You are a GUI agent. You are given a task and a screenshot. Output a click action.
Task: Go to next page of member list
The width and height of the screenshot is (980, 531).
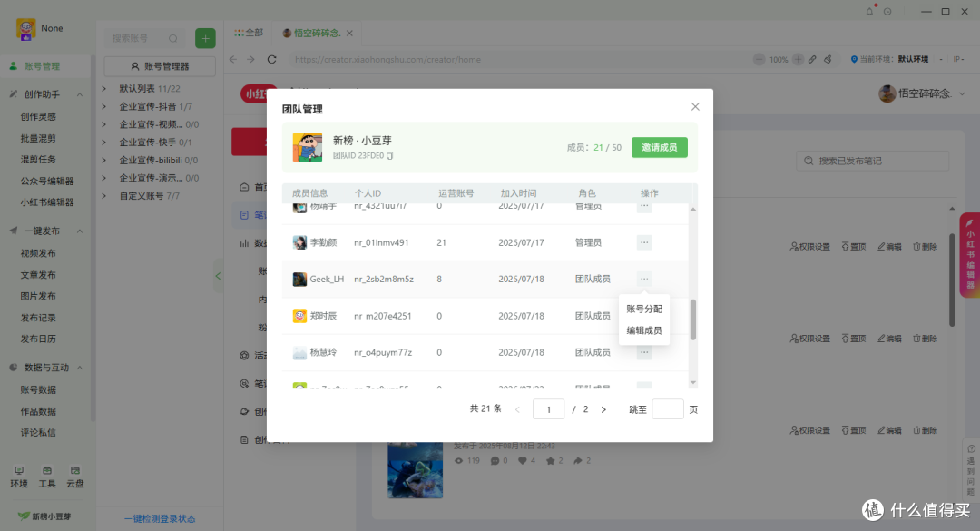[x=603, y=409]
